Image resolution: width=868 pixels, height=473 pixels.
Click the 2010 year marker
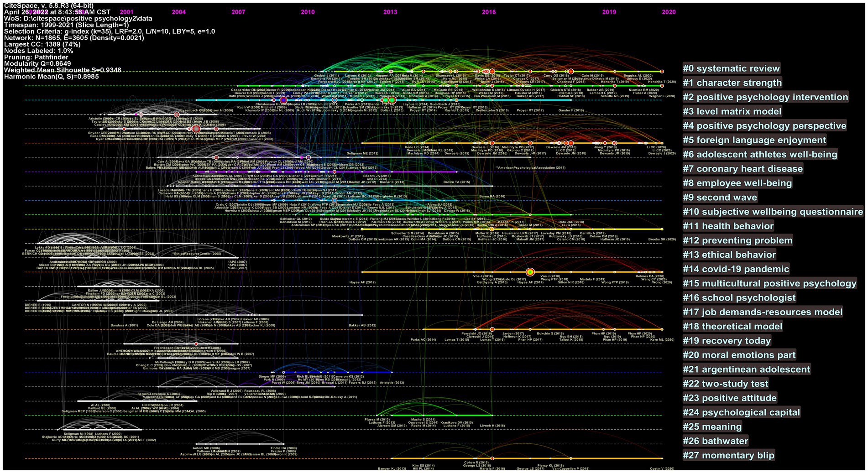click(308, 12)
